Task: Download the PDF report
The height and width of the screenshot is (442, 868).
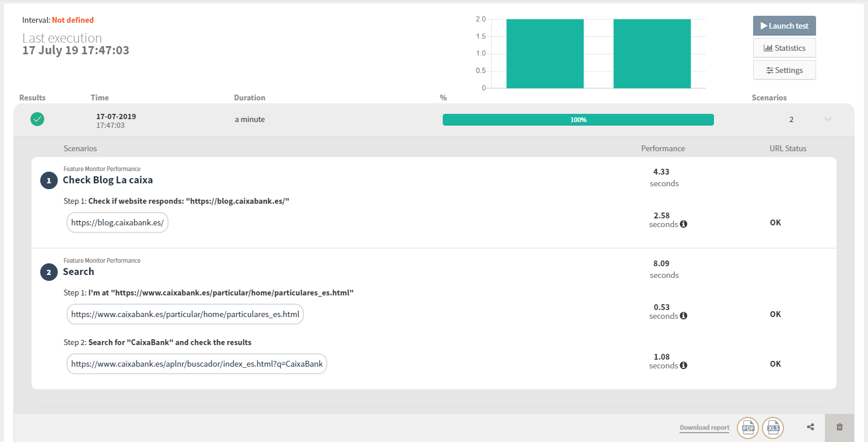Action: point(748,428)
